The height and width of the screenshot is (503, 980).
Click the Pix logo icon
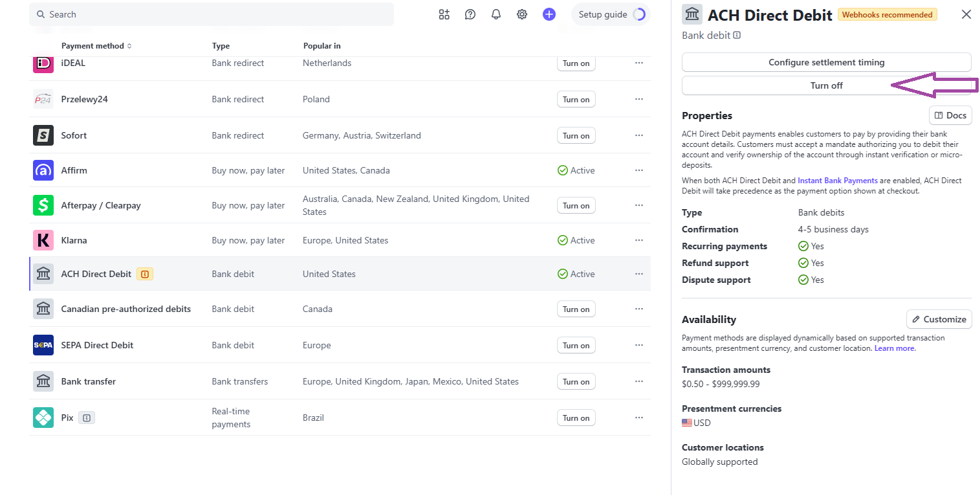point(43,418)
